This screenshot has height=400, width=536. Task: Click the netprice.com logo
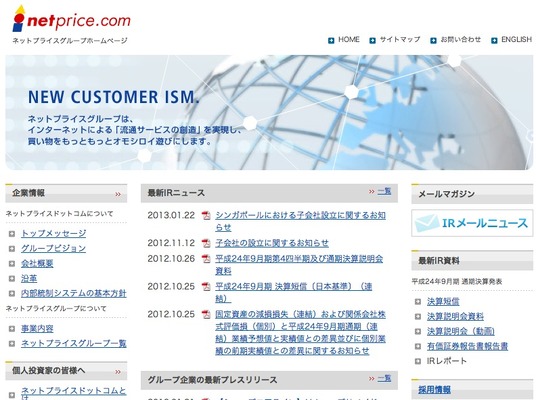(71, 19)
